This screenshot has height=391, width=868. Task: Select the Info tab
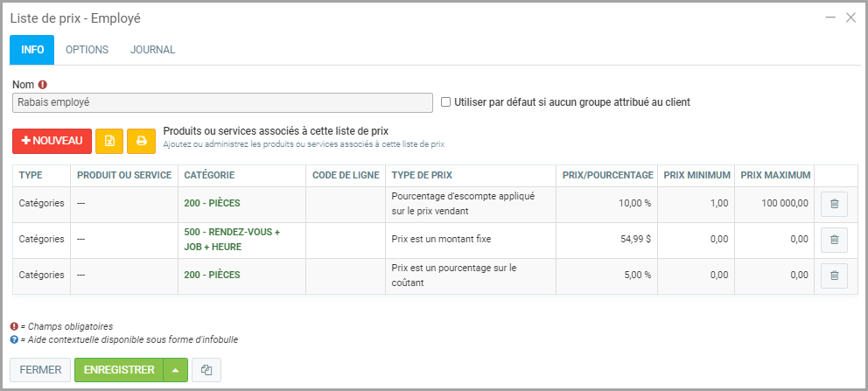32,50
